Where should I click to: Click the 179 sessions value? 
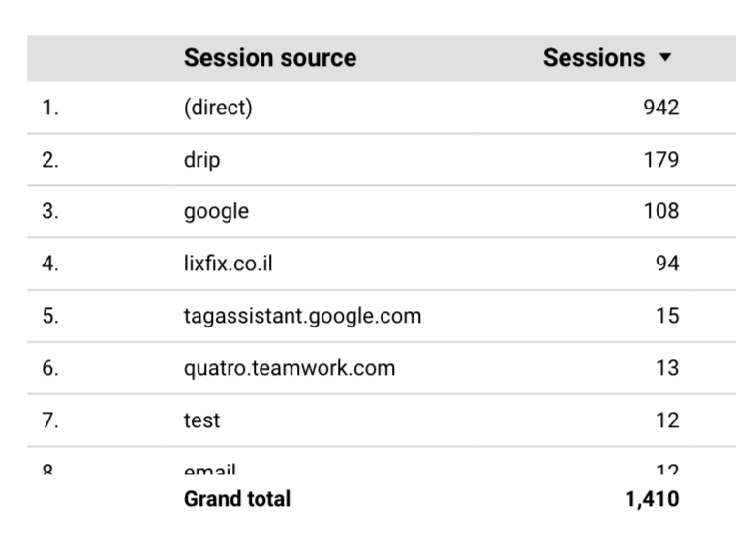click(x=661, y=160)
